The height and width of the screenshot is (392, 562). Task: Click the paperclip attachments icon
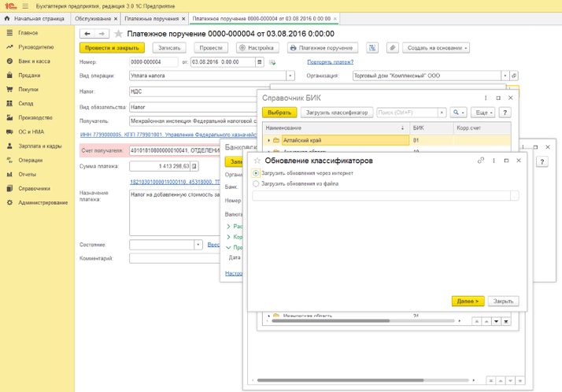[x=393, y=48]
